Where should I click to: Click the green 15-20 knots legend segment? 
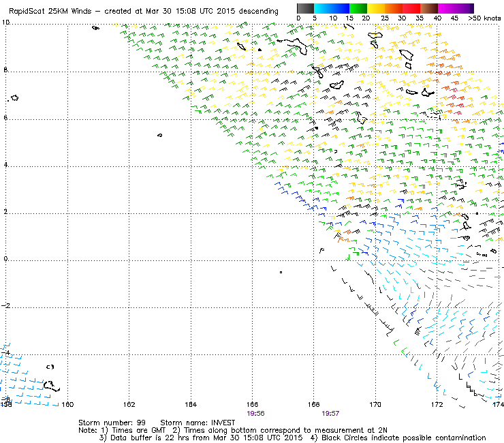358,8
